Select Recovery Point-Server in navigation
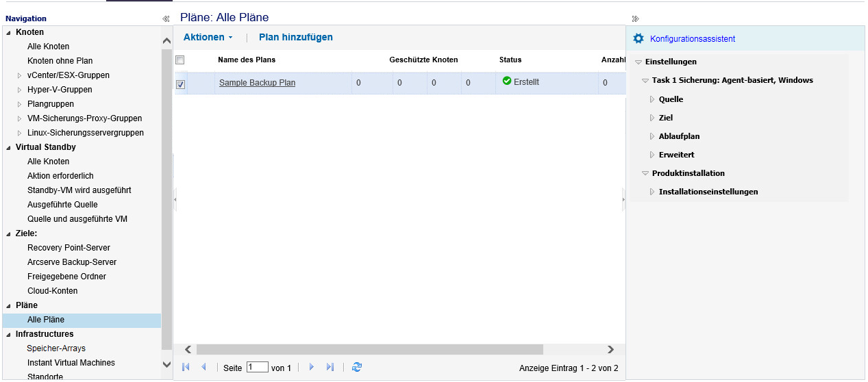The width and height of the screenshot is (868, 382). point(69,248)
